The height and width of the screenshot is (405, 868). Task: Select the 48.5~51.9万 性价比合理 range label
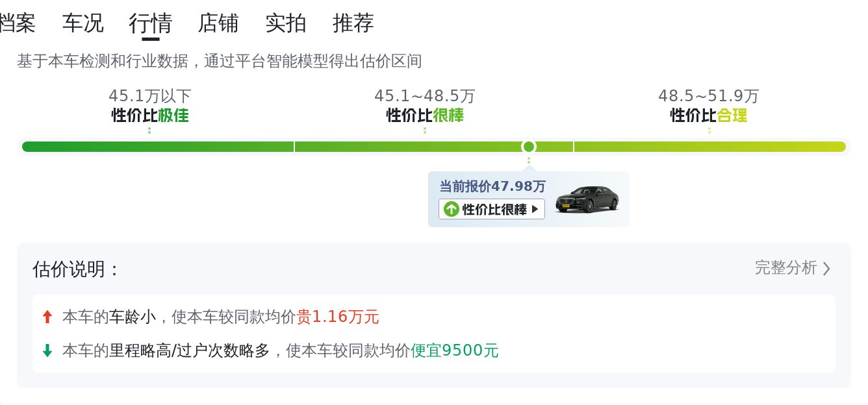(709, 106)
